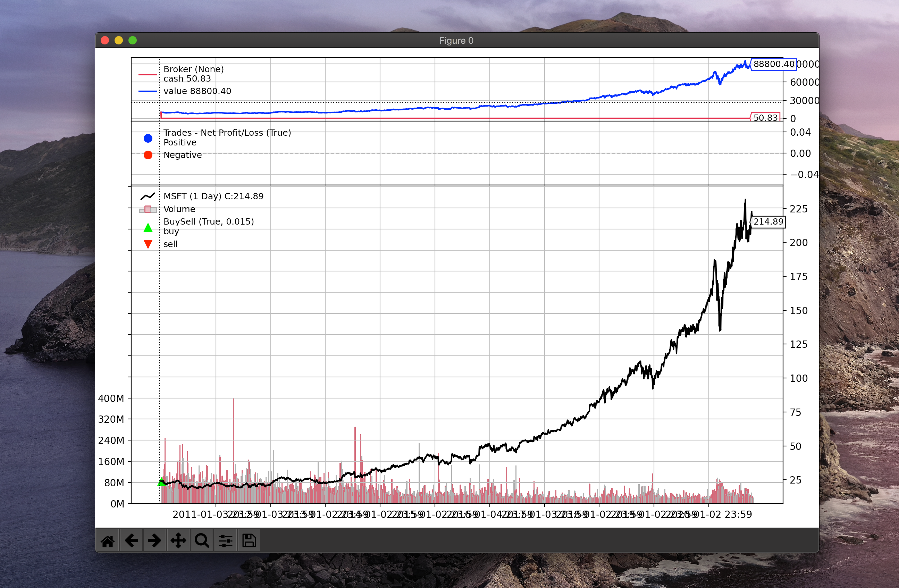Image resolution: width=899 pixels, height=588 pixels.
Task: Activate the Zoom magnifier tool
Action: (202, 541)
